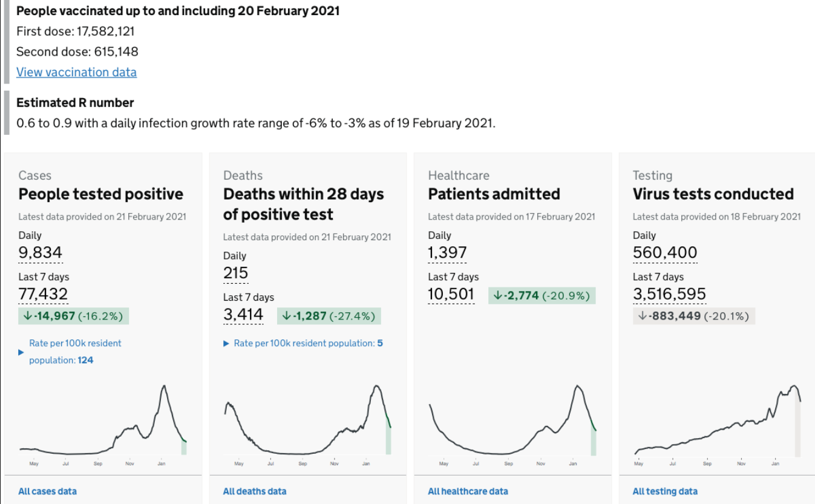Click the last 7 days deaths value 3,414
815x504 pixels.
pyautogui.click(x=243, y=315)
